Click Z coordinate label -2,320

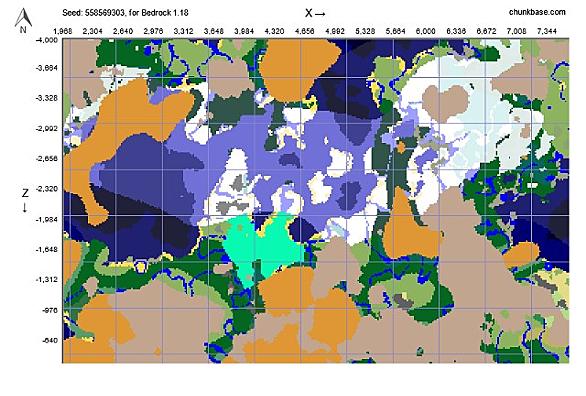[x=47, y=189]
